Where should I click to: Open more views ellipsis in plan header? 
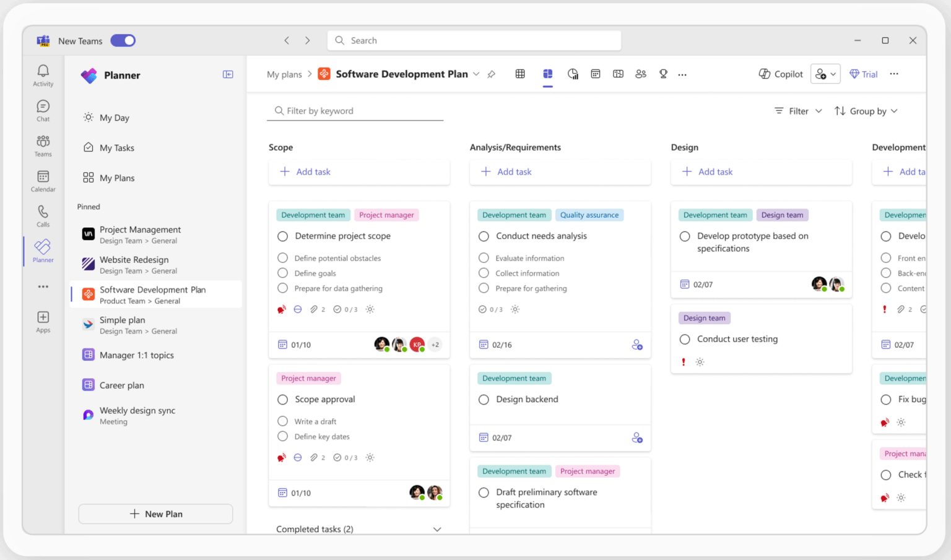682,74
